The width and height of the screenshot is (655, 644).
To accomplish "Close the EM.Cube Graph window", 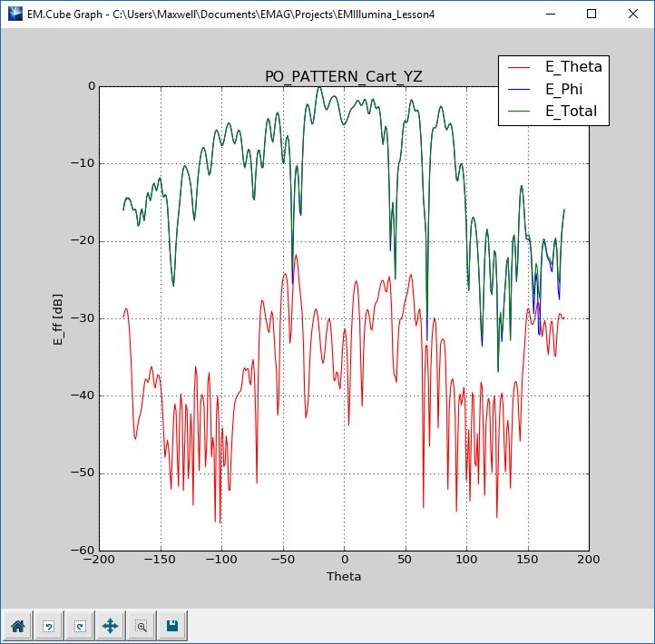I will point(633,14).
